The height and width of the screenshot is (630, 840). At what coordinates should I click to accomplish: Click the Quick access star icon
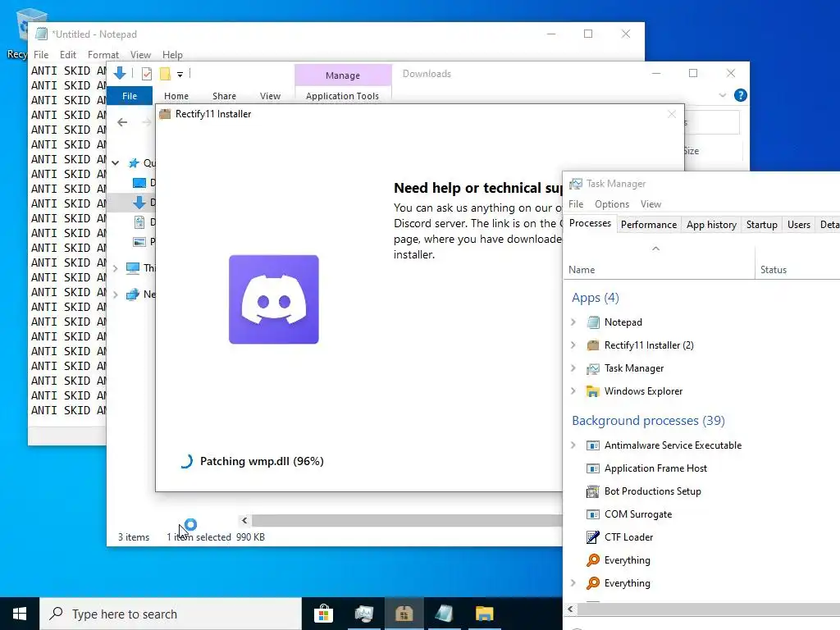[134, 163]
